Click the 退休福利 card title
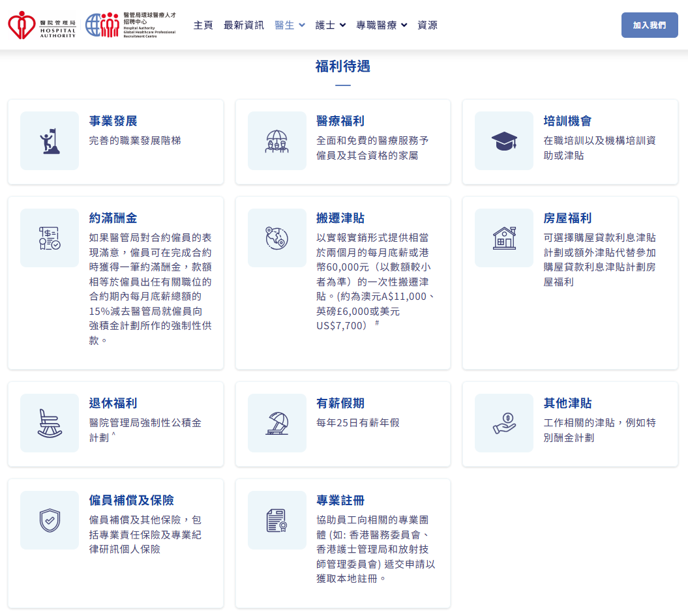Screen dimensions: 688x616 pyautogui.click(x=113, y=403)
